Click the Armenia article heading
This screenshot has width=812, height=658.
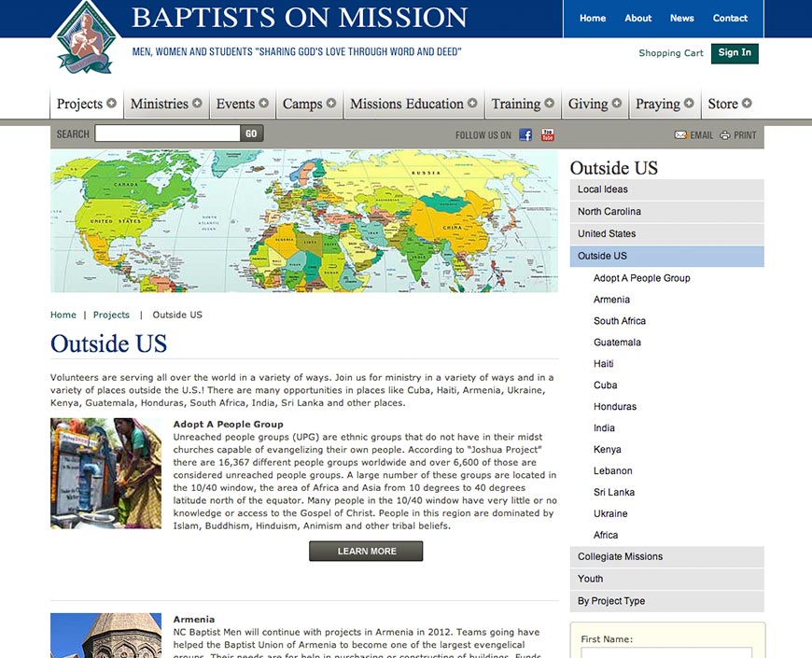coord(194,619)
